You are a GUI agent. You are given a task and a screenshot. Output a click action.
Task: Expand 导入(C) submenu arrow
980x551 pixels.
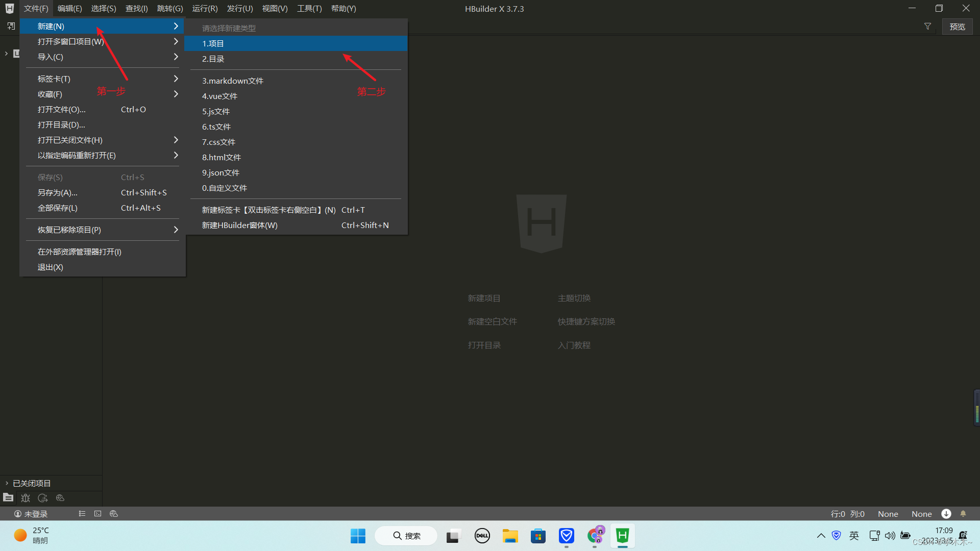(176, 57)
